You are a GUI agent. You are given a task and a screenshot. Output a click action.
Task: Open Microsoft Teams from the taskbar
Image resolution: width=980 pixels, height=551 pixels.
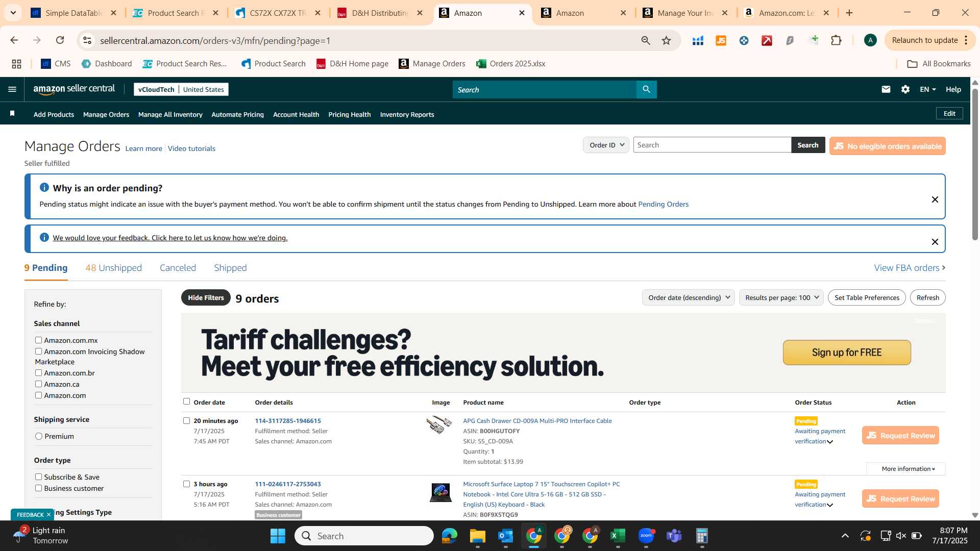tap(674, 536)
